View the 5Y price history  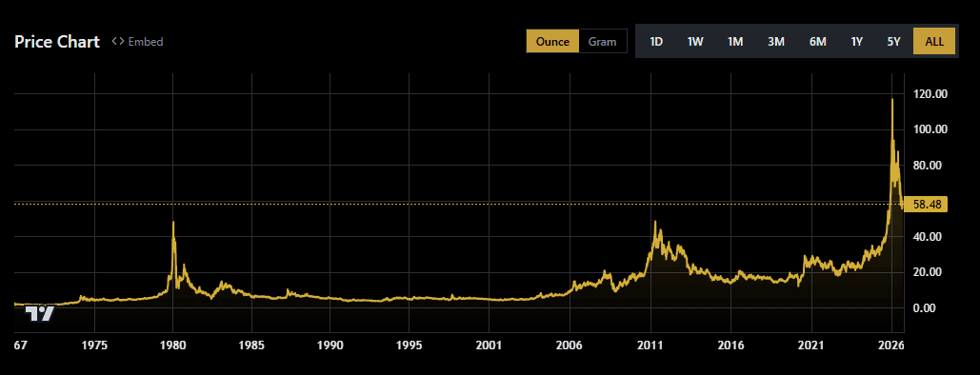(893, 42)
